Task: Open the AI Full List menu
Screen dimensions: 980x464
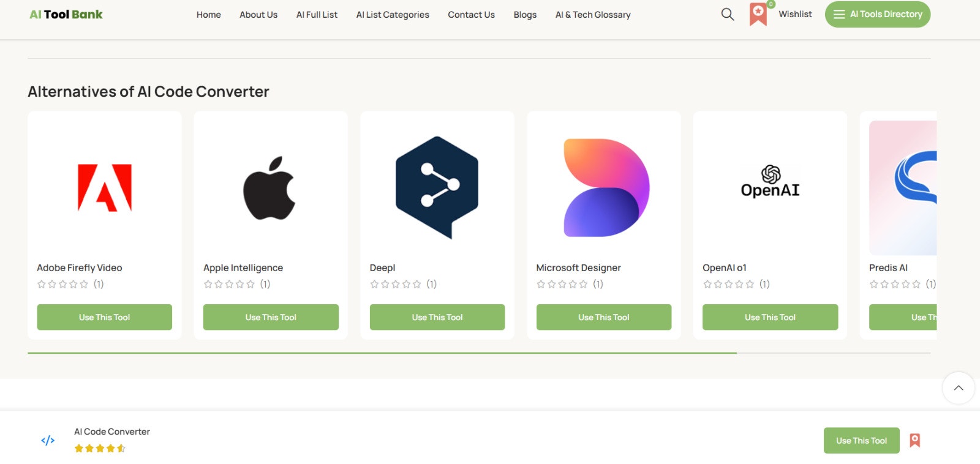Action: tap(317, 15)
